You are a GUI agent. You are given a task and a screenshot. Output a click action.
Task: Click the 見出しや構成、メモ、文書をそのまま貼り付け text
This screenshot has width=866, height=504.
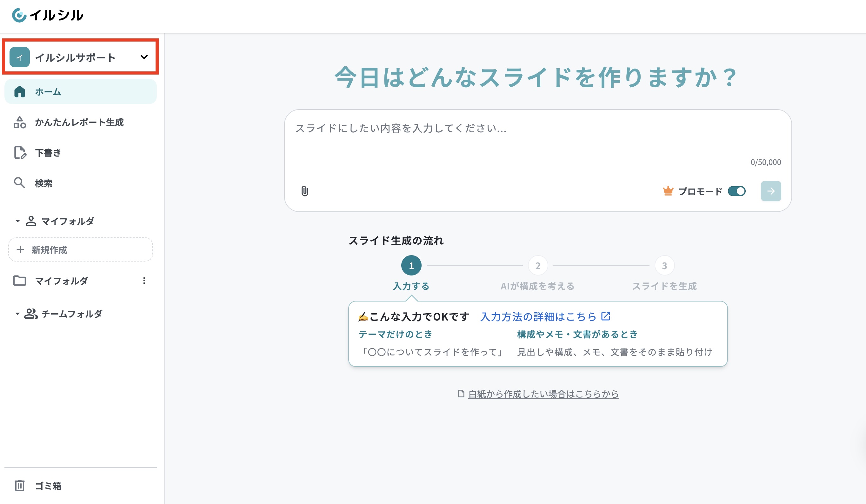coord(615,352)
